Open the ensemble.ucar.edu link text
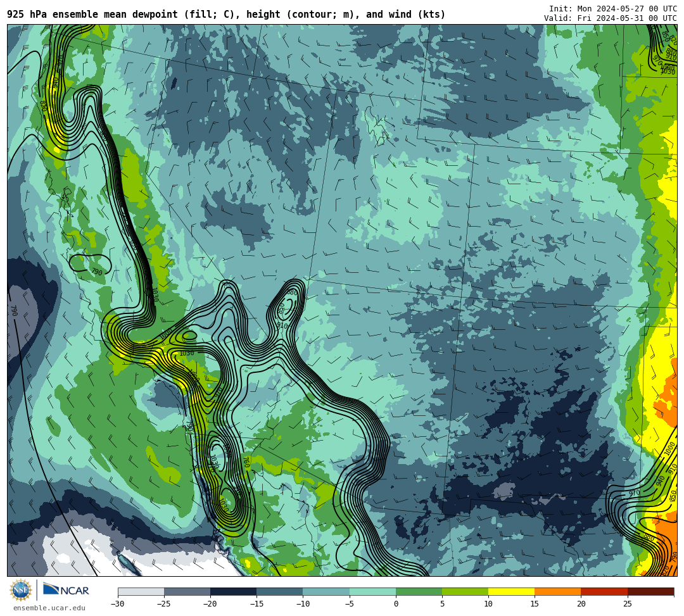This screenshot has width=684, height=616. click(x=49, y=608)
